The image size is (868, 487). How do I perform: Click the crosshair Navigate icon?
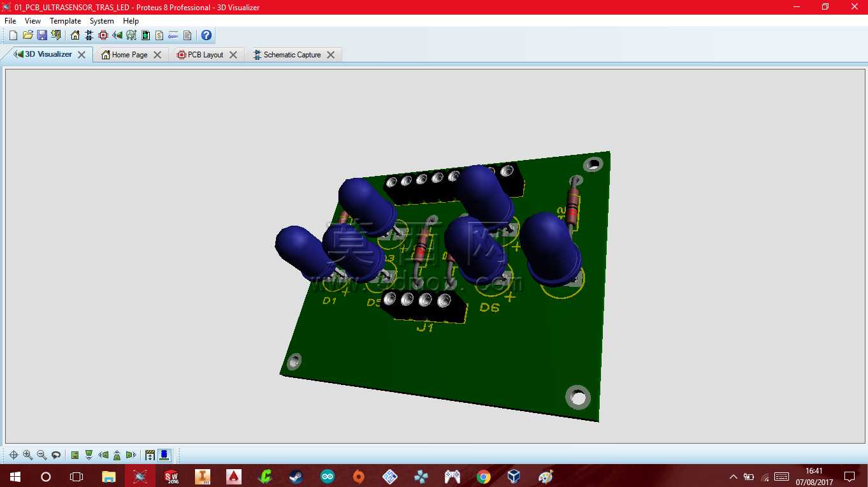tap(13, 455)
